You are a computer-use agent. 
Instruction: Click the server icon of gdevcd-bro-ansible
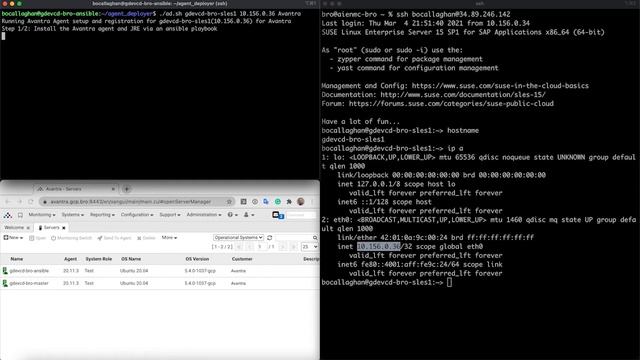click(5, 271)
